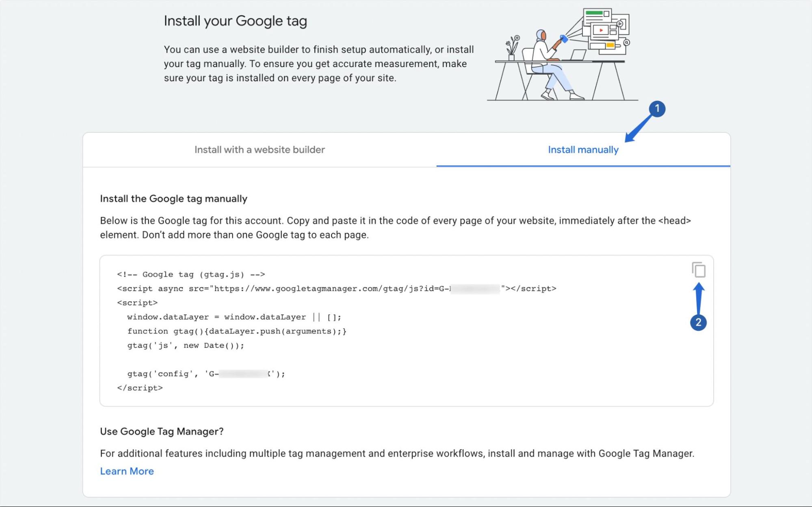Click the desk illustration image
Viewport: 812px width, 507px height.
tap(563, 54)
